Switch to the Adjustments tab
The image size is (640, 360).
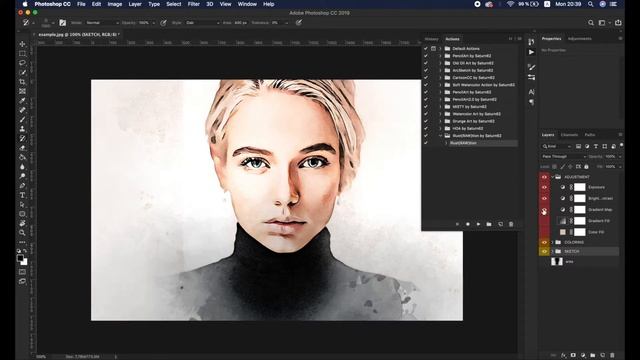tap(580, 39)
